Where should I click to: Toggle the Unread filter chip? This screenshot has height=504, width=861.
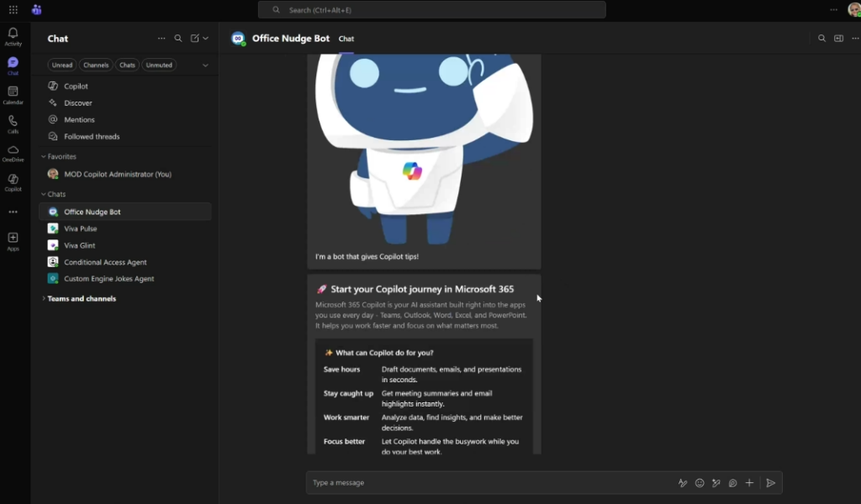point(62,65)
